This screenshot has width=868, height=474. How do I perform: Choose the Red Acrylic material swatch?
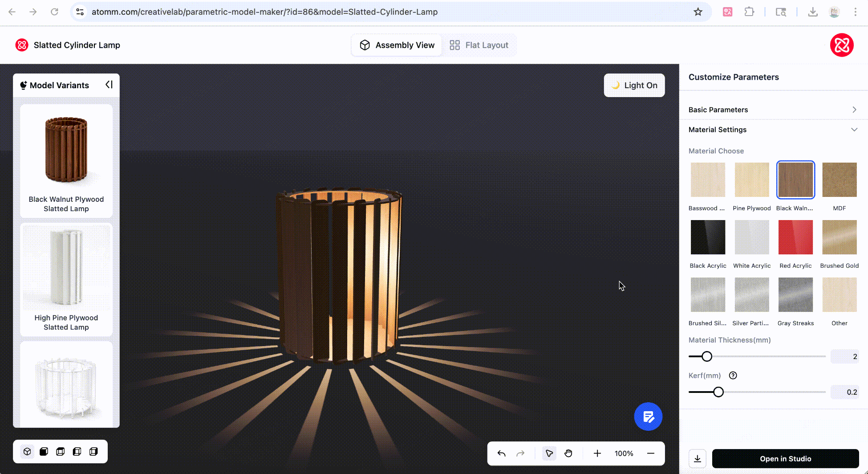point(795,237)
